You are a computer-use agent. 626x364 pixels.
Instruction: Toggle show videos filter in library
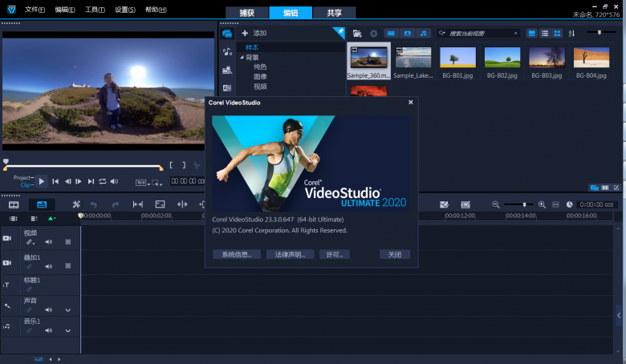392,34
